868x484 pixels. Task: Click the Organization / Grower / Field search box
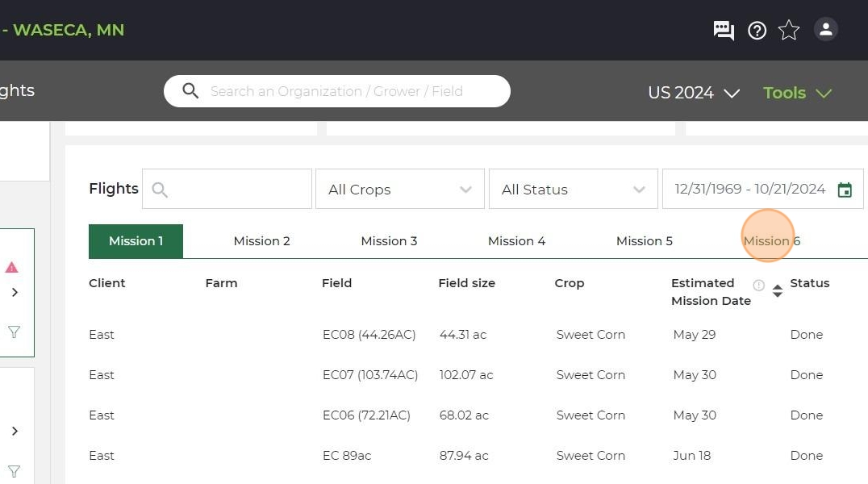pos(347,91)
